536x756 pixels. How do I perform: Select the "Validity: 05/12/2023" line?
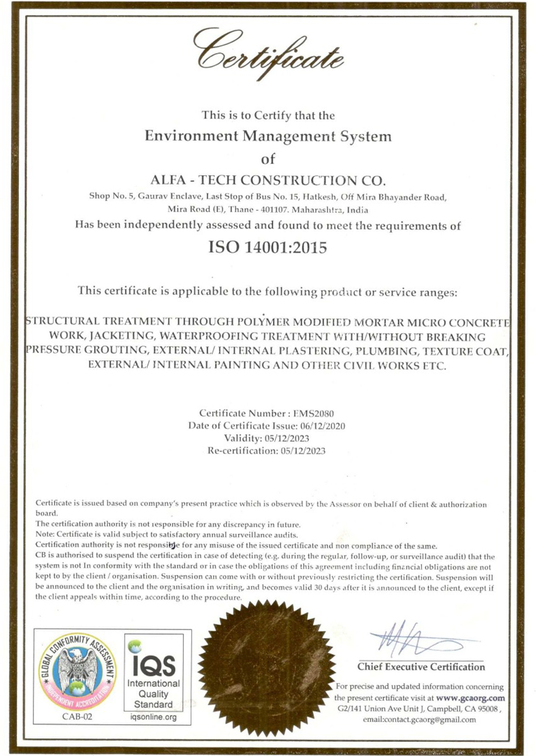[266, 438]
